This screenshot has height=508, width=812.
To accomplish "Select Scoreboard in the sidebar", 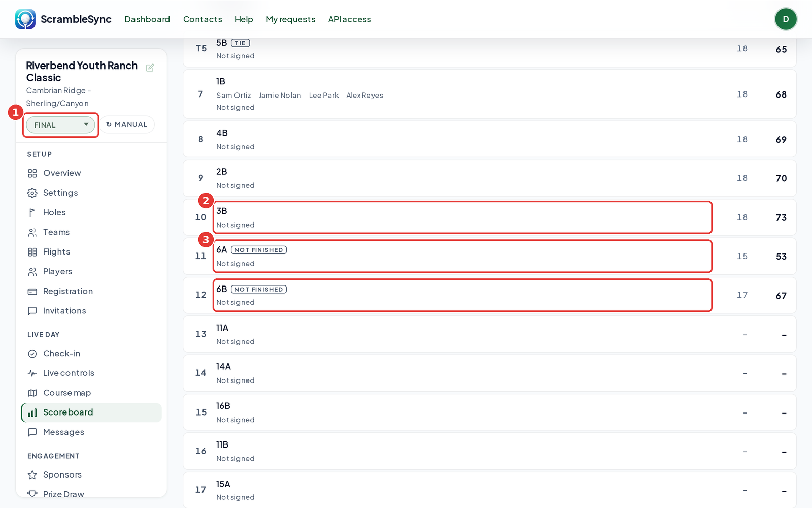I will click(x=91, y=412).
